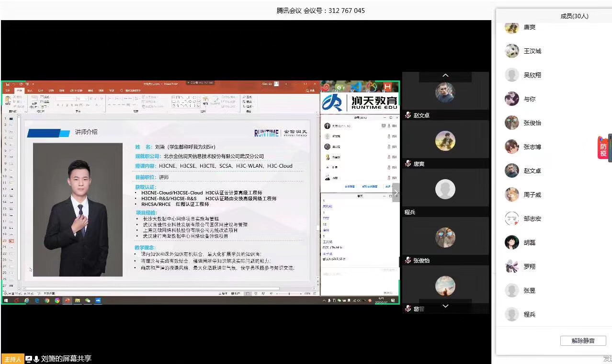Click 吴欣翔 in the member list

click(x=532, y=75)
